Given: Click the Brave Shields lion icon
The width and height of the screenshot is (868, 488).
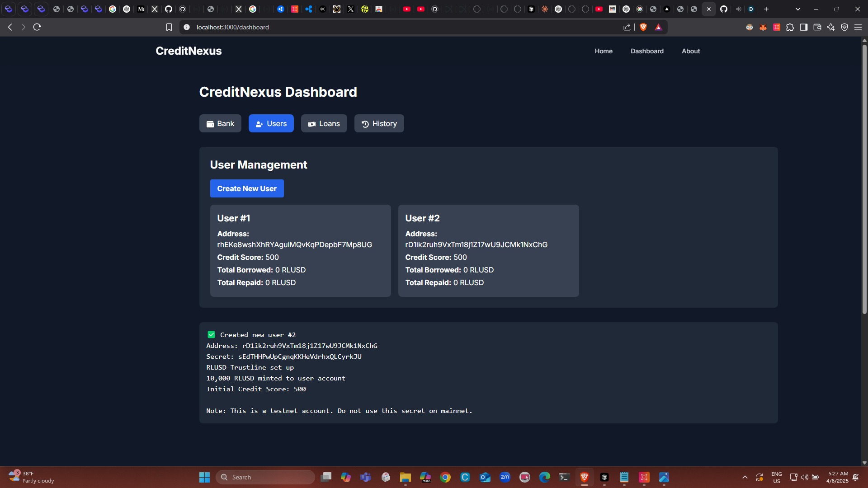Looking at the screenshot, I should pyautogui.click(x=643, y=27).
